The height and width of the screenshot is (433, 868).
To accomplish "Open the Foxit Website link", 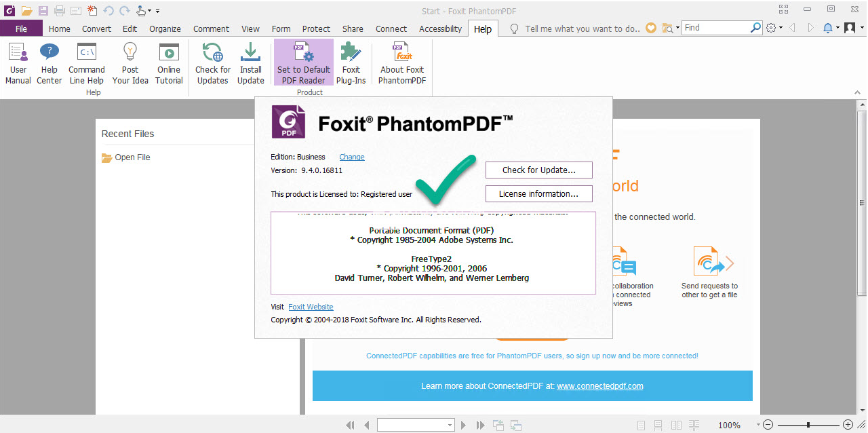I will pos(311,307).
